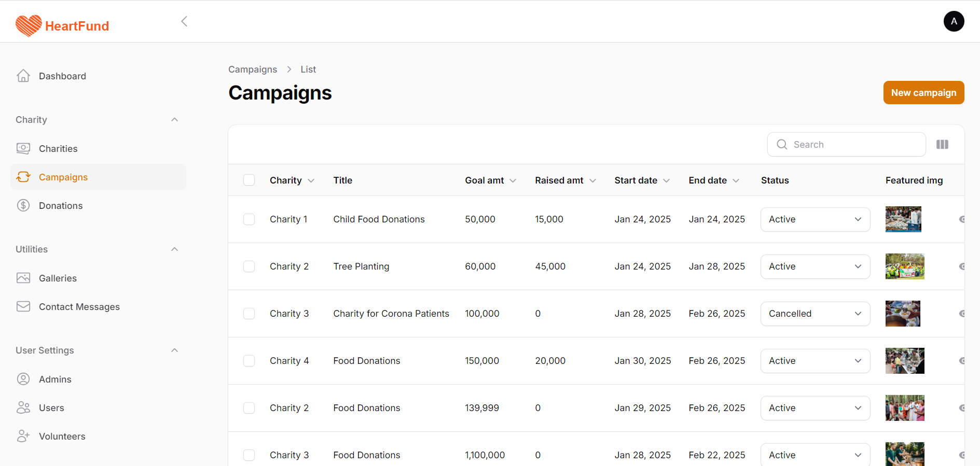Open the Tree Planting featured image thumbnail
The width and height of the screenshot is (980, 466).
click(904, 266)
